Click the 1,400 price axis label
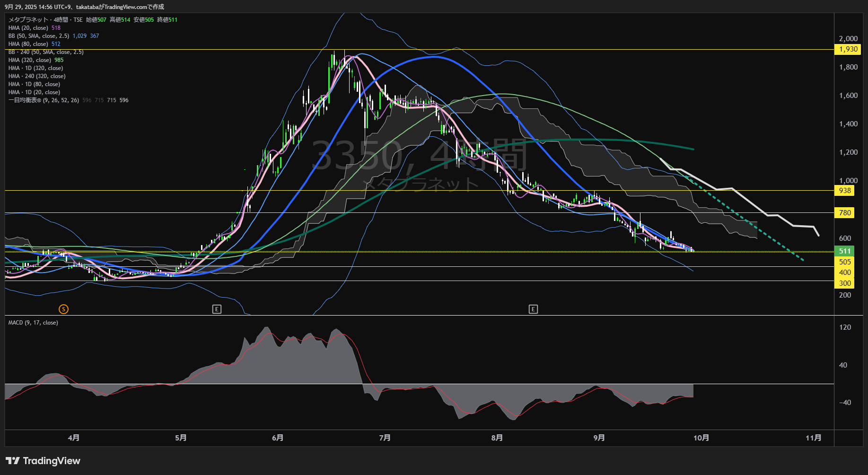Screen dimensions: 868x475 coord(848,124)
